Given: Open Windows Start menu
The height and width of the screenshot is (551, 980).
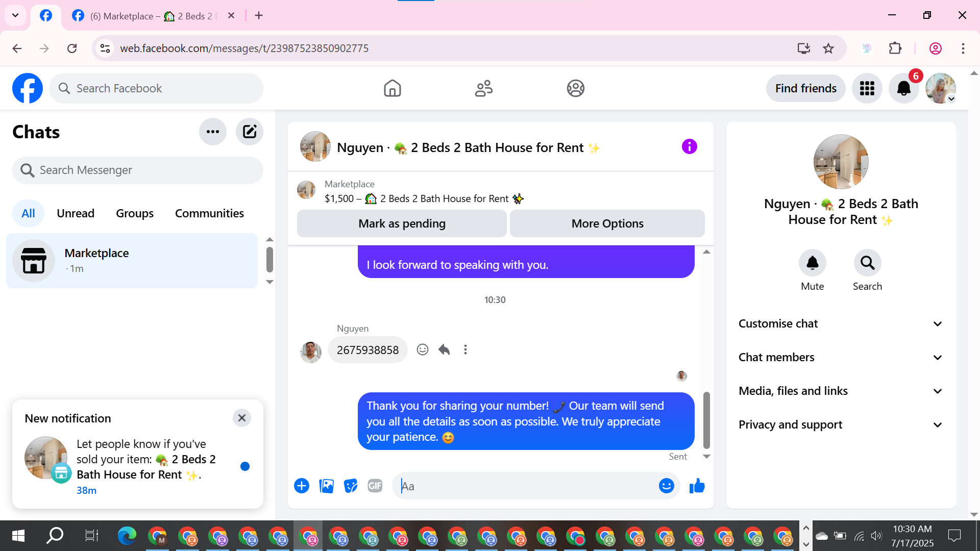Looking at the screenshot, I should click(18, 536).
